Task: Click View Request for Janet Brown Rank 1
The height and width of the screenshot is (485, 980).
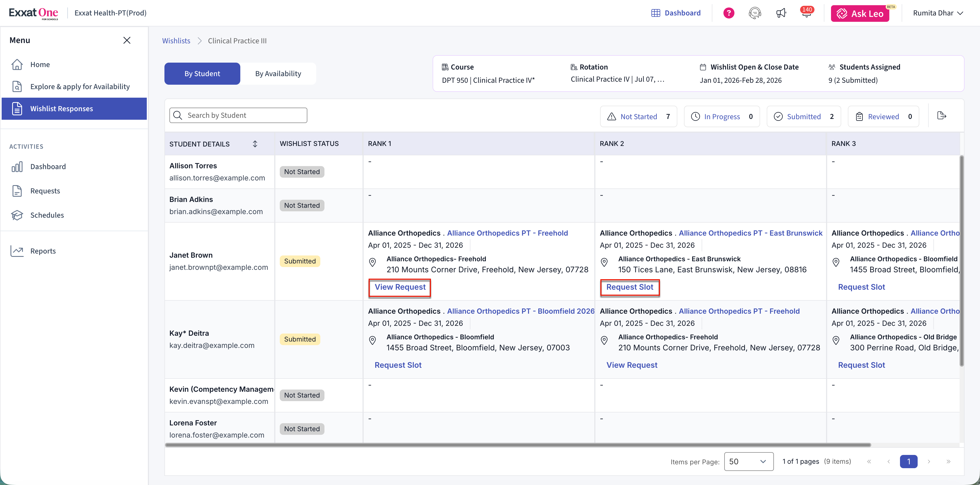Action: [x=400, y=287]
